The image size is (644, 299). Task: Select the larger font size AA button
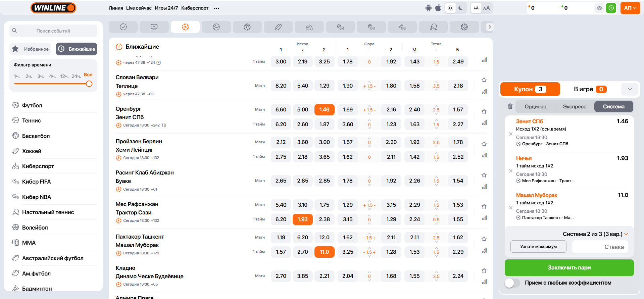(x=487, y=8)
